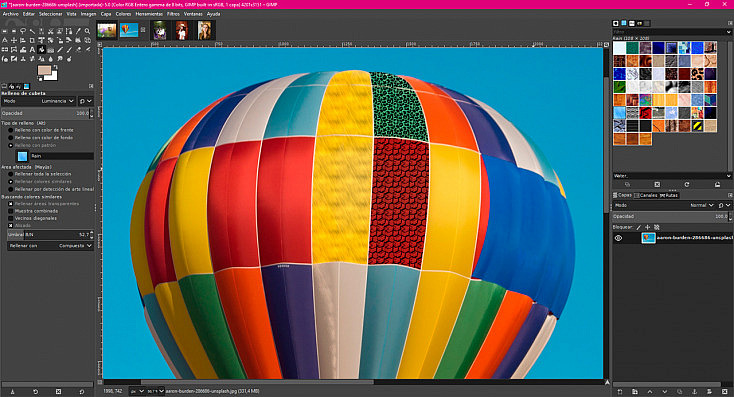Refresh the patterns list
734x397 pixels.
click(687, 184)
